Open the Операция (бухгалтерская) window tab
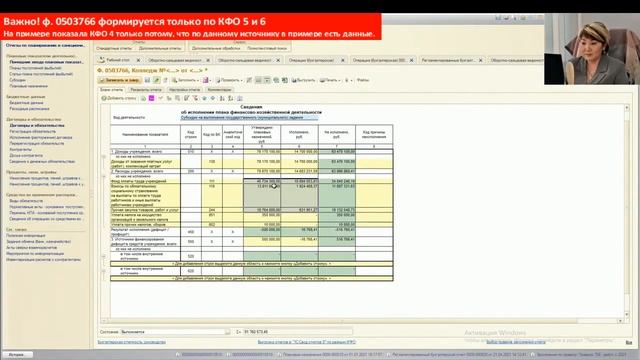Viewport: 640px width, 360px height. point(311,60)
